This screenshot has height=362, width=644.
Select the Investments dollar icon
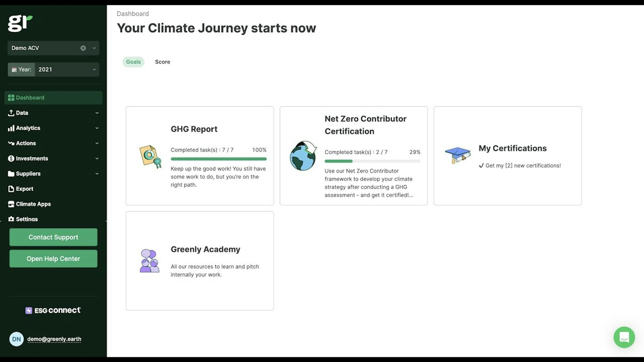coord(11,158)
